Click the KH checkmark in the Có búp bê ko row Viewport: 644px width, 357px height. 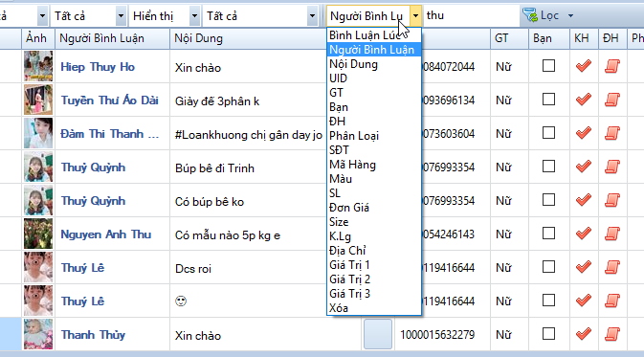pyautogui.click(x=583, y=200)
